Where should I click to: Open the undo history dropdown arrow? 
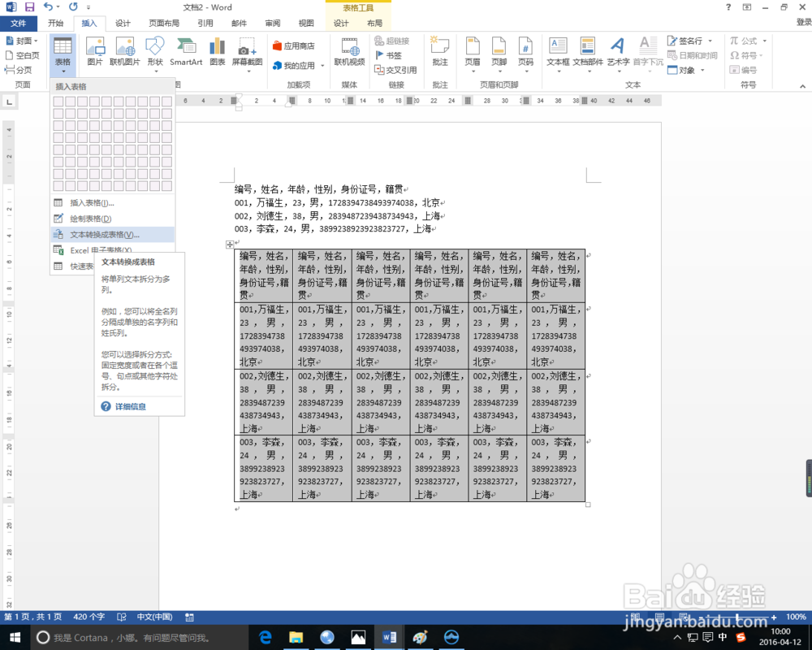click(58, 7)
